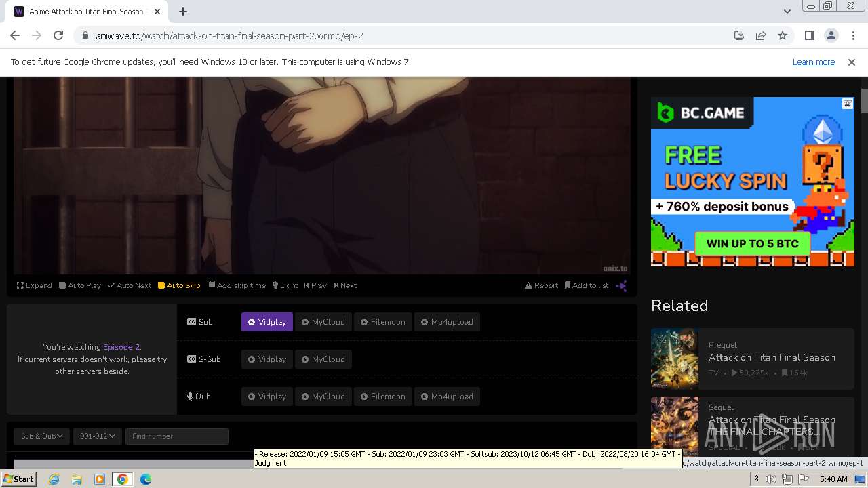Add anime to list
Screen dimensions: 868x488
tap(587, 285)
